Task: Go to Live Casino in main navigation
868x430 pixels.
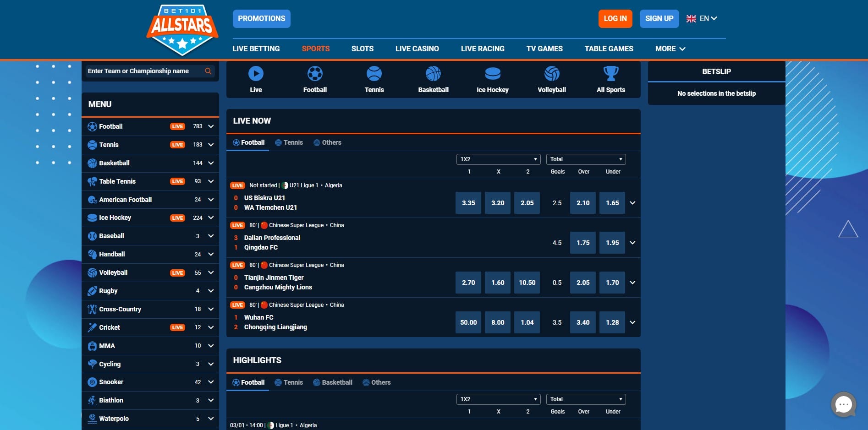Action: point(417,49)
